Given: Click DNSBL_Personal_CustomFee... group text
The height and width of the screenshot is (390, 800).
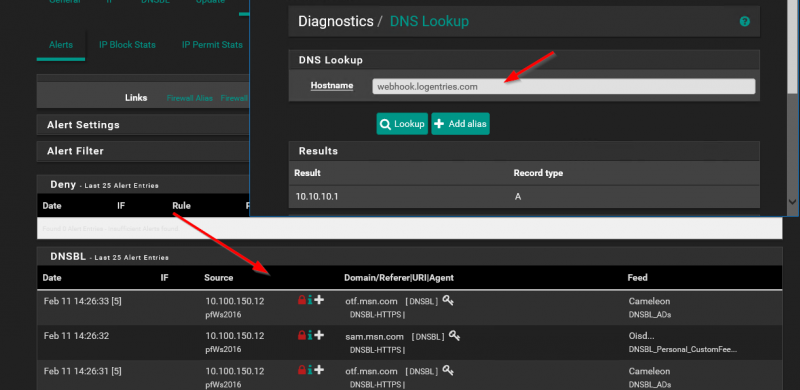Looking at the screenshot, I should pyautogui.click(x=683, y=350).
